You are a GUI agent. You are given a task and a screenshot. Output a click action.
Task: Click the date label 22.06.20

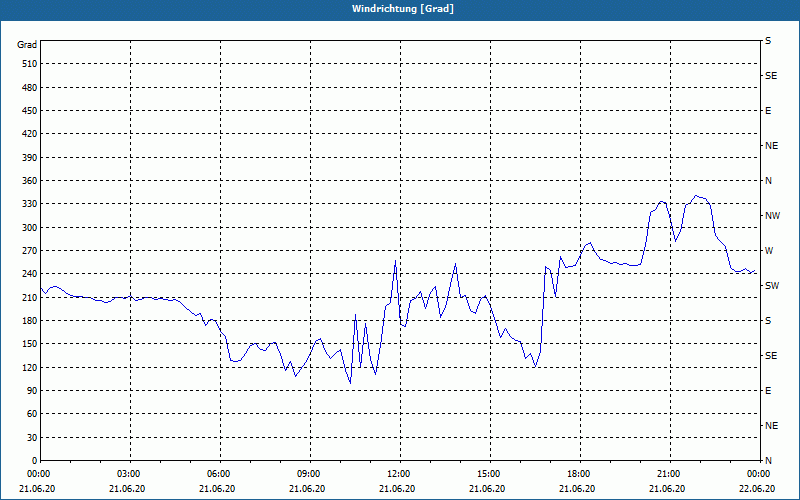pyautogui.click(x=757, y=489)
